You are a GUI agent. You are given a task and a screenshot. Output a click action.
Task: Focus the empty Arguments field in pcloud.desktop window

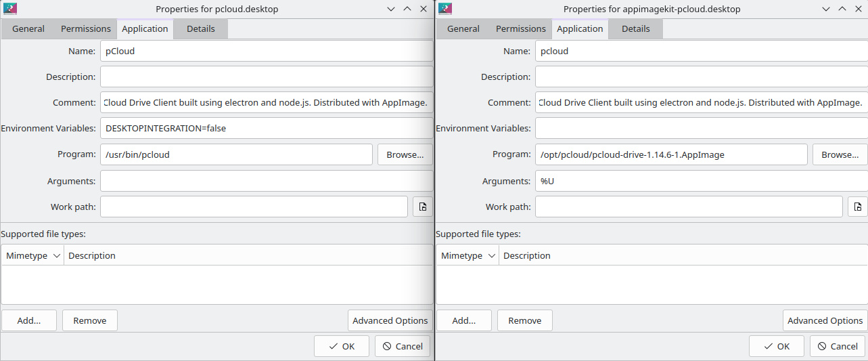pyautogui.click(x=267, y=181)
